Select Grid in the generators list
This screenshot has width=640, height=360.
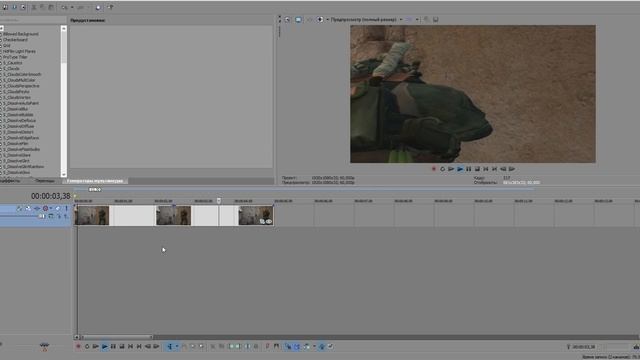pyautogui.click(x=7, y=45)
